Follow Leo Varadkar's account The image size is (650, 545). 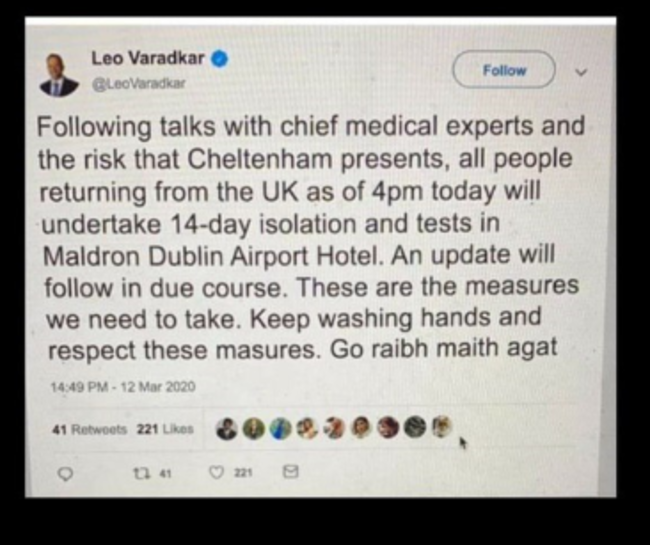click(504, 70)
